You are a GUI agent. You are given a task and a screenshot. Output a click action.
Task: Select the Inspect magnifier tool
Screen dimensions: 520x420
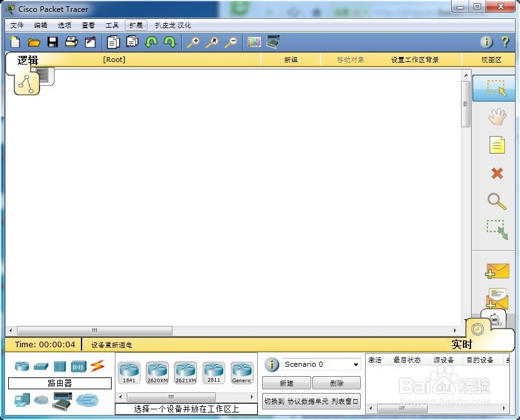(497, 201)
